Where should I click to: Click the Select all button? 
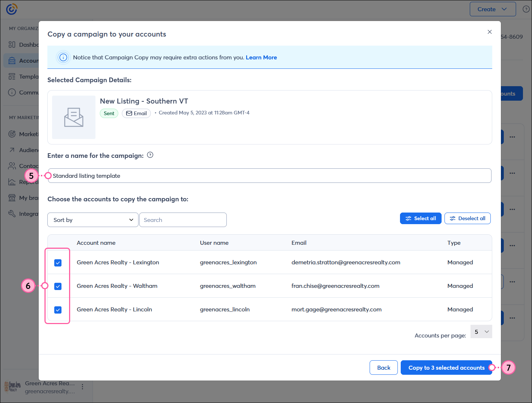[421, 218]
